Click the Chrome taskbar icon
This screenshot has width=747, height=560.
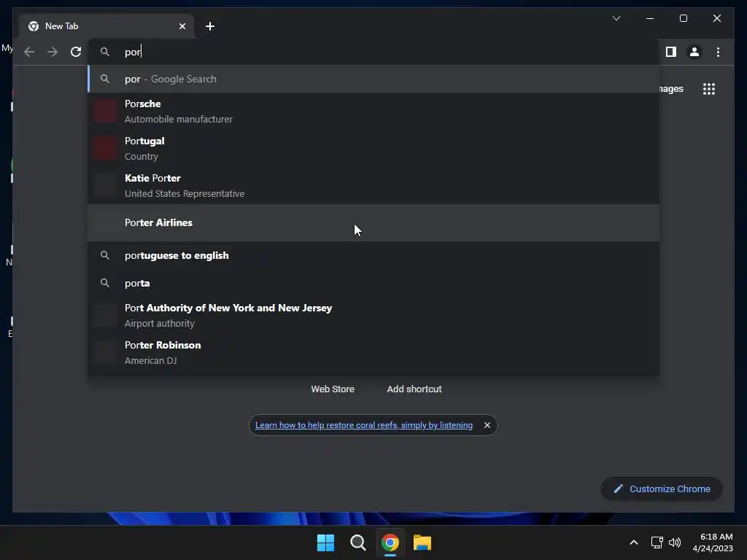[390, 542]
